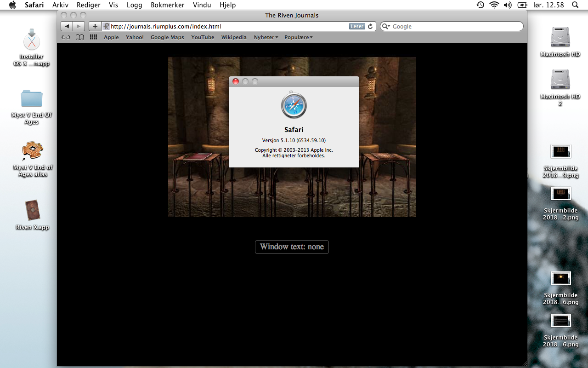
Task: Open the Apple menu
Action: click(12, 5)
